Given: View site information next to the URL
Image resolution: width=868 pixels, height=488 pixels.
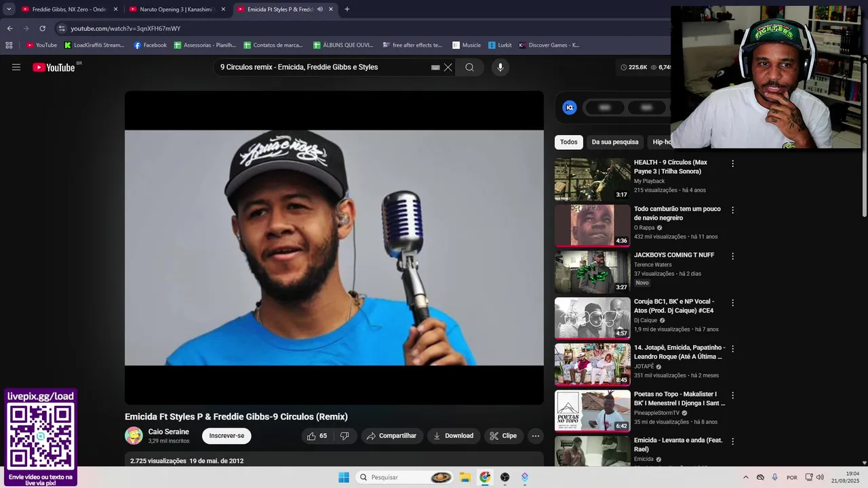Looking at the screenshot, I should [62, 28].
